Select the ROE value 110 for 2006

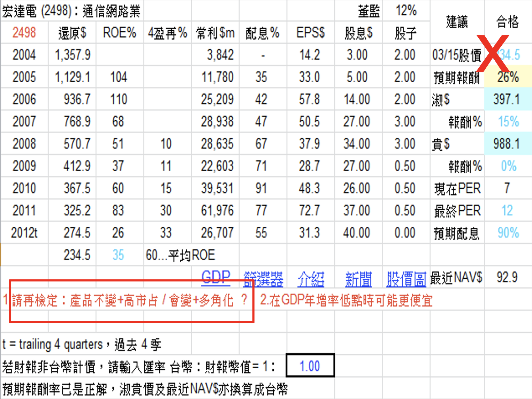click(x=119, y=99)
